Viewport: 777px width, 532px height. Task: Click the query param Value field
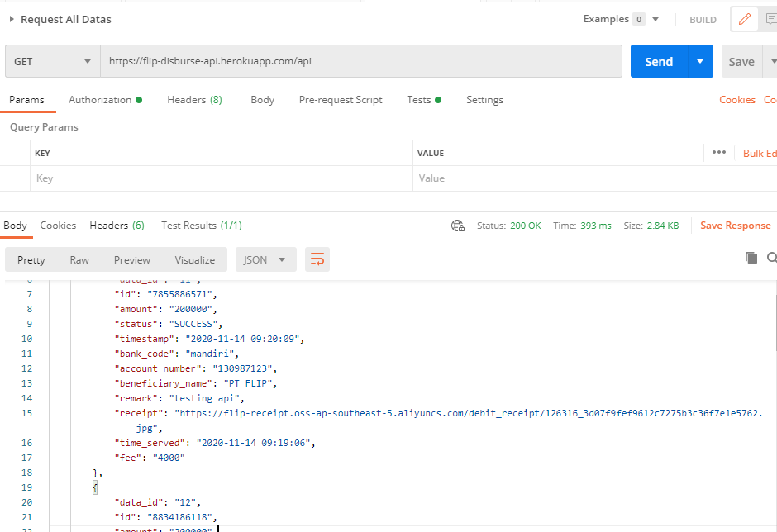click(594, 178)
